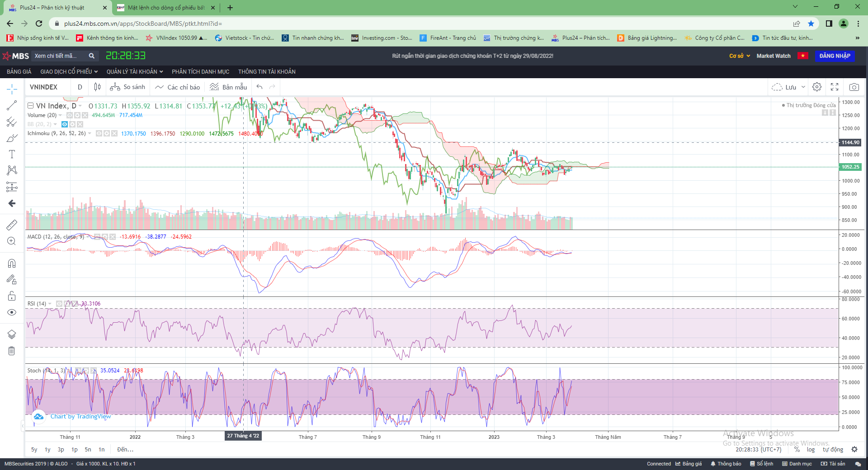Toggle log scale on price axis
The height and width of the screenshot is (470, 868).
point(811,449)
